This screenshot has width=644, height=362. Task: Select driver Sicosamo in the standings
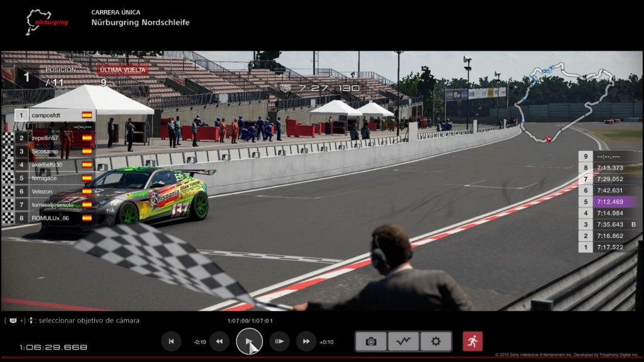55,151
